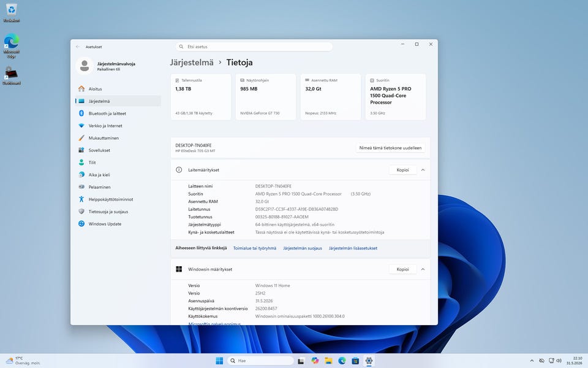Click the Settings gear taskbar icon

point(369,361)
